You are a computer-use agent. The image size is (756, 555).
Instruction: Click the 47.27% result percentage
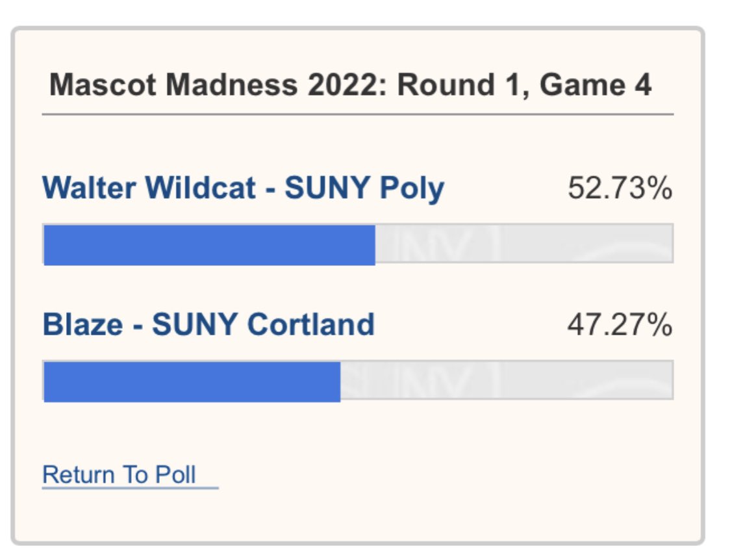(x=620, y=324)
